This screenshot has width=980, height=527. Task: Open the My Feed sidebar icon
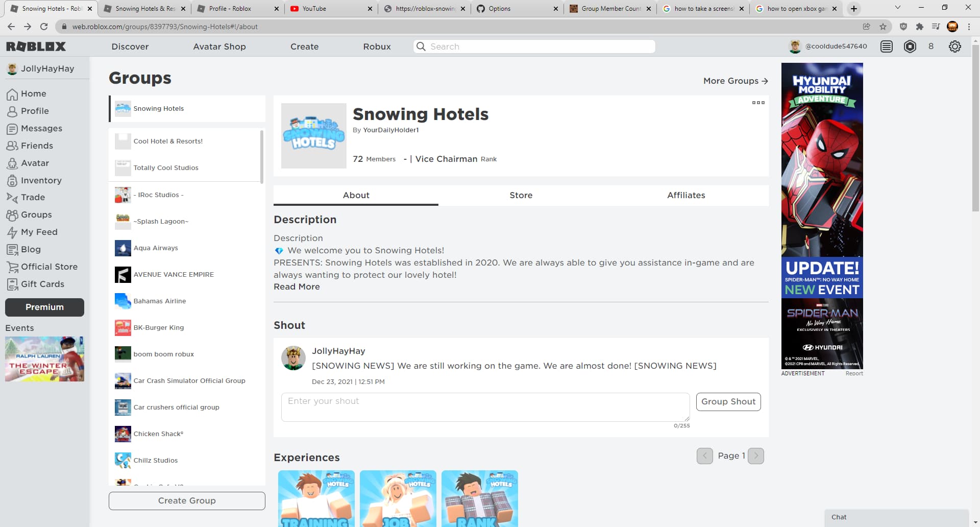coord(12,232)
